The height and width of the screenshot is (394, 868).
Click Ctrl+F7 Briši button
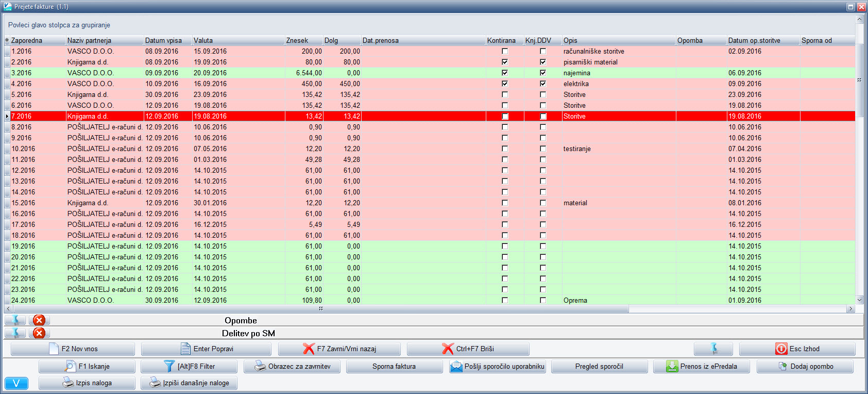point(468,349)
